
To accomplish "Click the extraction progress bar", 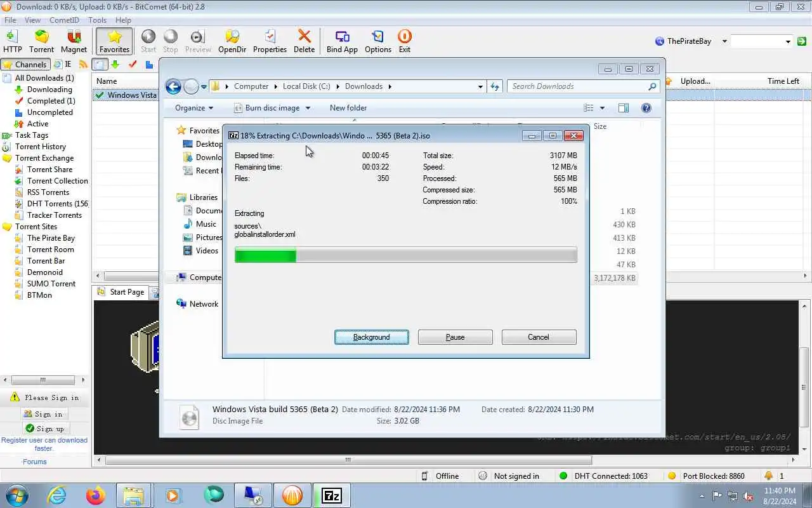I will [406, 256].
